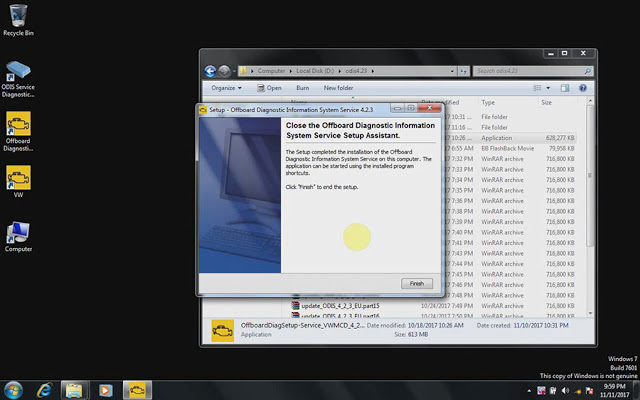Show hidden system tray icons
The width and height of the screenshot is (640, 400).
click(x=529, y=391)
